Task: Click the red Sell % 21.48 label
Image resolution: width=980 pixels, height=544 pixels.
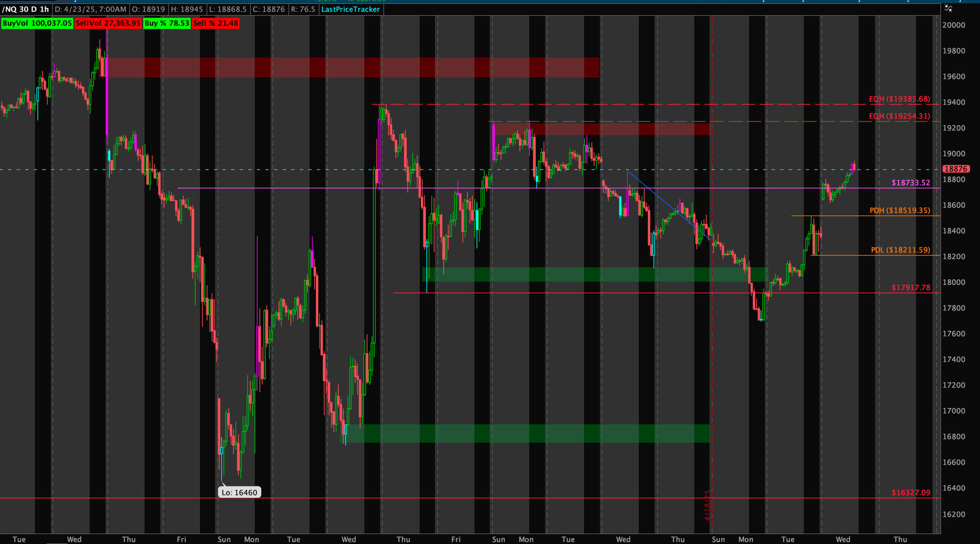Action: [216, 23]
